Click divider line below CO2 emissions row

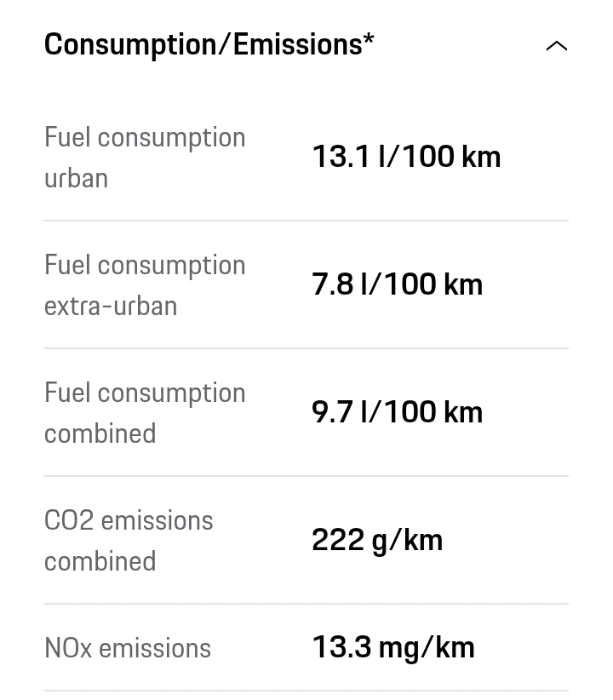click(306, 604)
